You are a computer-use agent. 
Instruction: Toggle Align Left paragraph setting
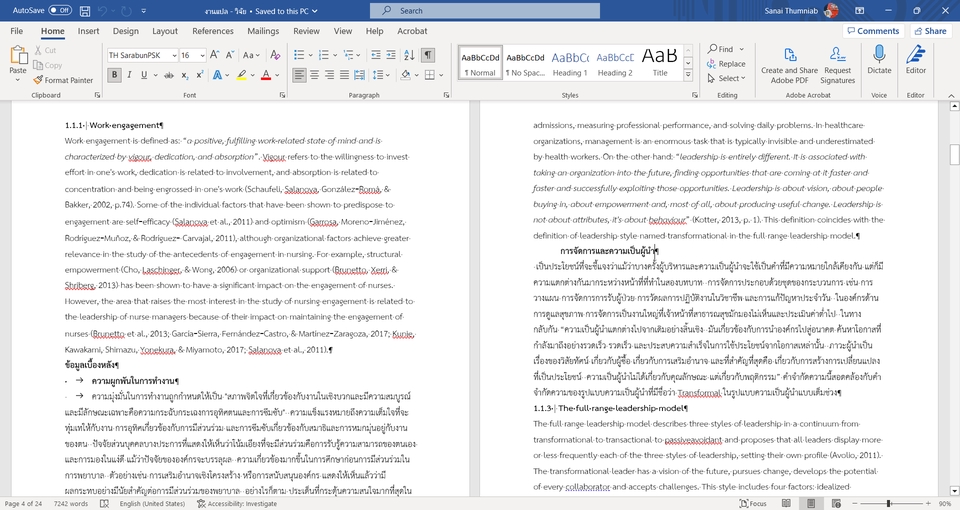[x=299, y=75]
